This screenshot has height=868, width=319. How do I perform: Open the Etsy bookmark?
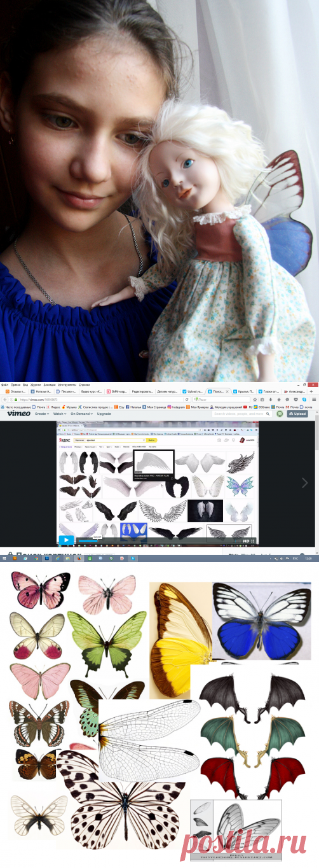click(x=120, y=406)
